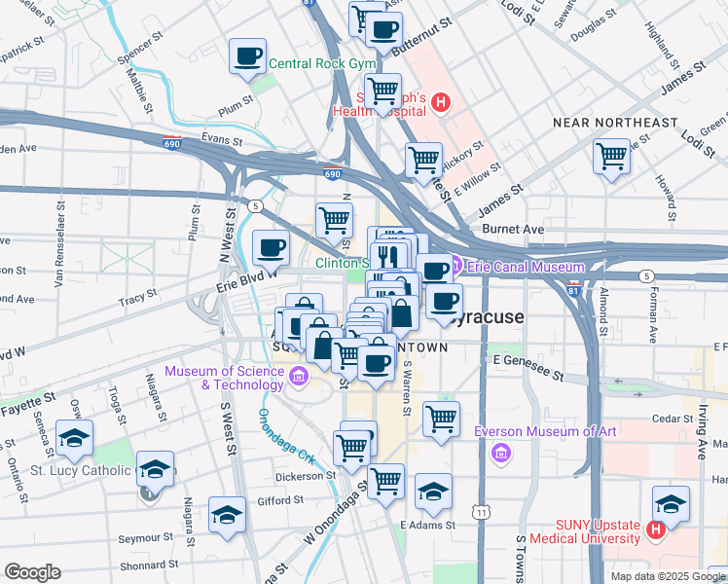Viewport: 728px width, 584px height.
Task: Click the Map data ©2025 Google text
Action: 669,576
